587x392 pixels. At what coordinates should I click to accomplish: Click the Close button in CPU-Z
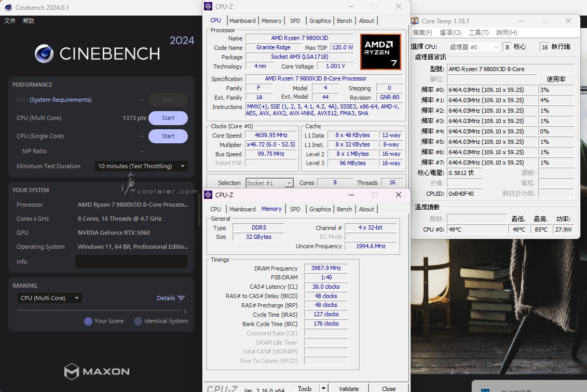[389, 388]
